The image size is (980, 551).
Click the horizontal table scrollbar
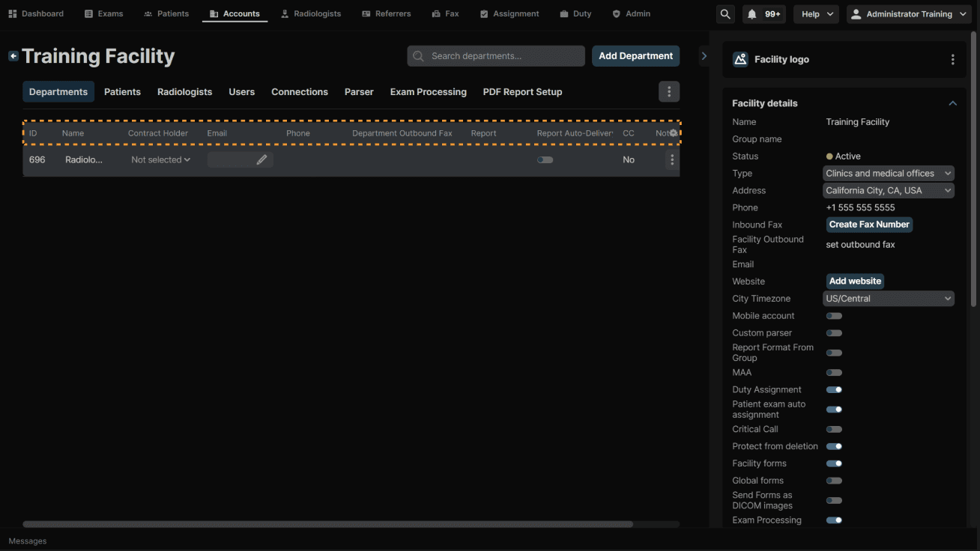(x=327, y=524)
